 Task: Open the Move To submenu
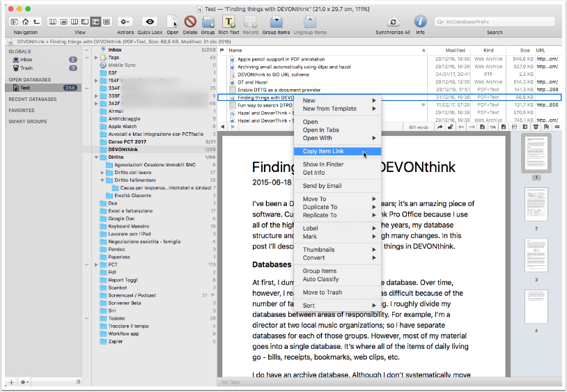pos(337,199)
